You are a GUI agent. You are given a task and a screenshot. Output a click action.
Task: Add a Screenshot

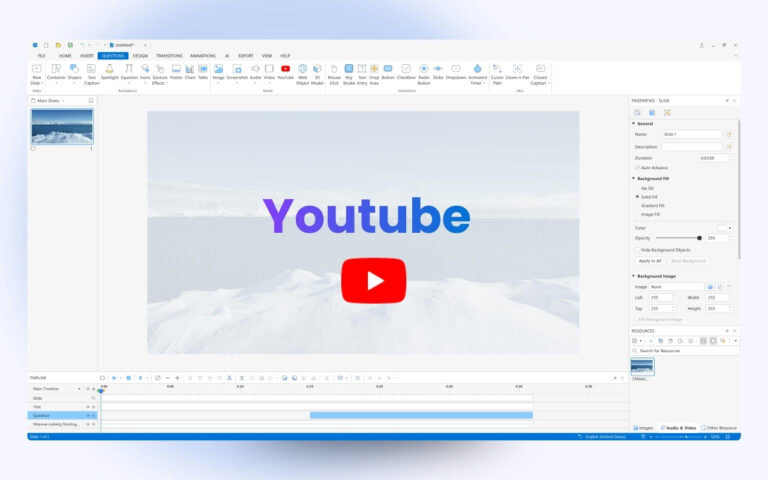coord(237,72)
